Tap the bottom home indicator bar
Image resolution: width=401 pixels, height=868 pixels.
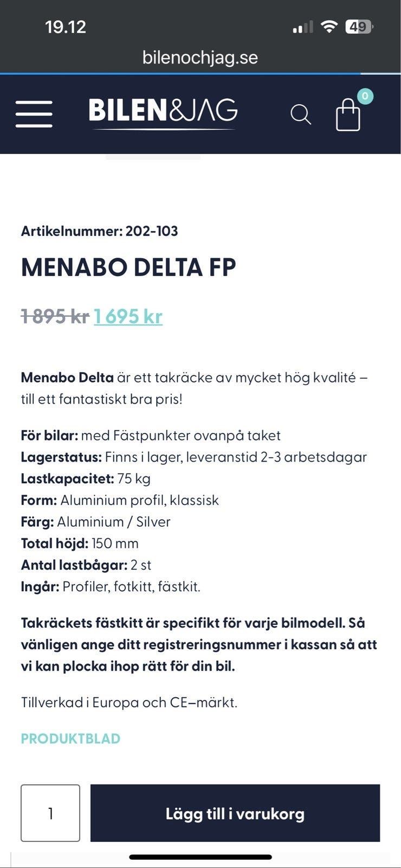200,858
